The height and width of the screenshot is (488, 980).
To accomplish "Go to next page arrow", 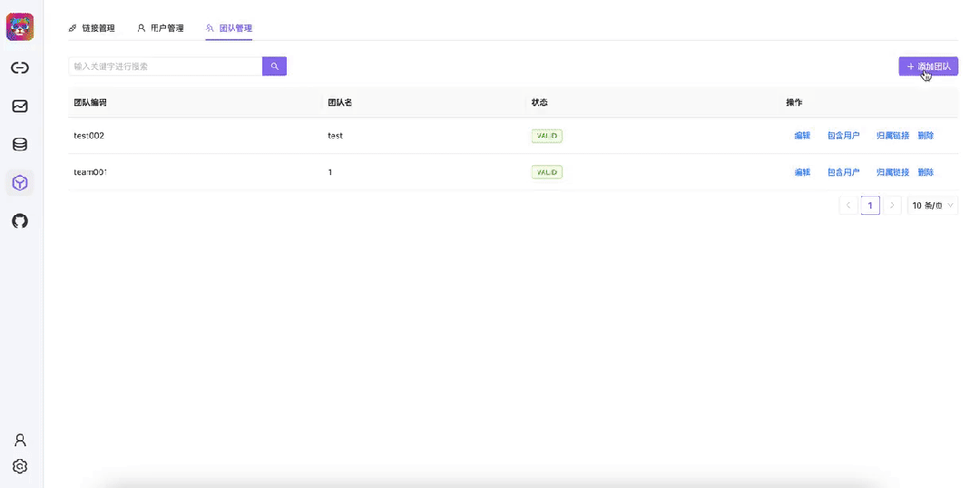I will coord(892,205).
